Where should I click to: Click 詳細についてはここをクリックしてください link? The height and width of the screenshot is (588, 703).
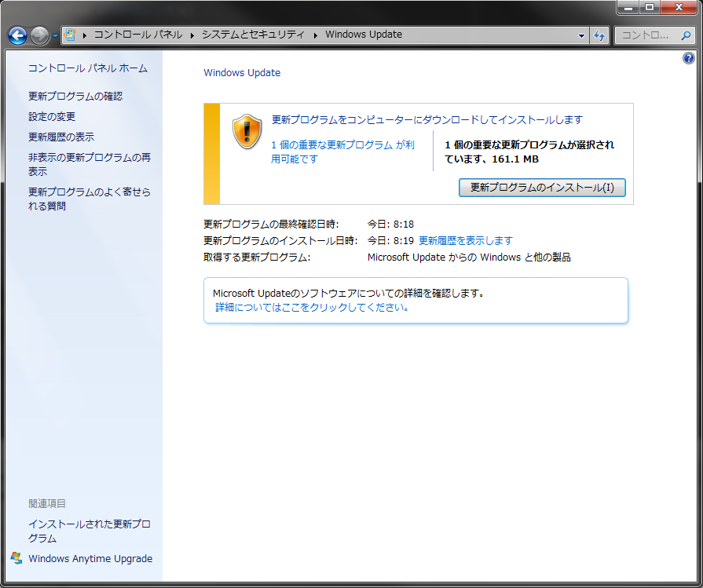(x=312, y=308)
